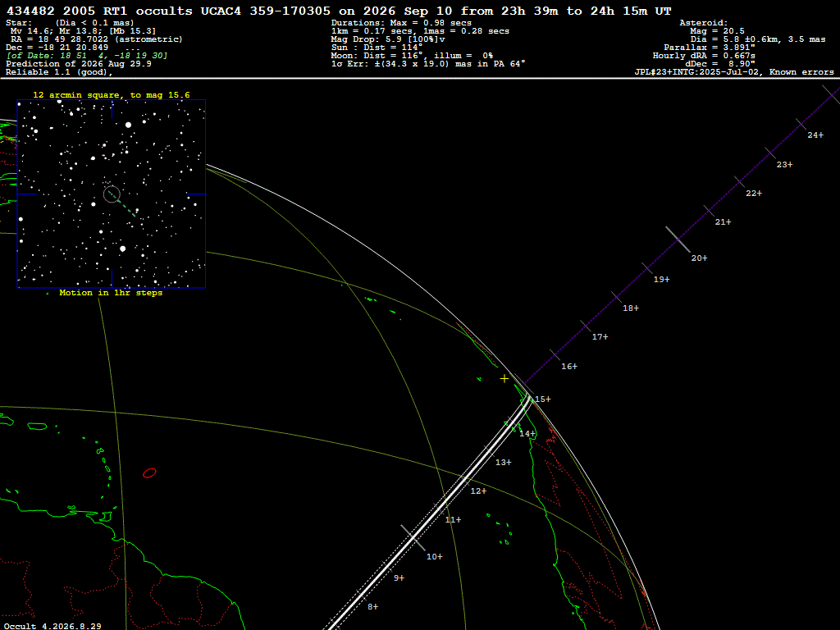The width and height of the screenshot is (840, 630).
Task: Click the yellow plus crosshair marker
Action: pyautogui.click(x=504, y=379)
